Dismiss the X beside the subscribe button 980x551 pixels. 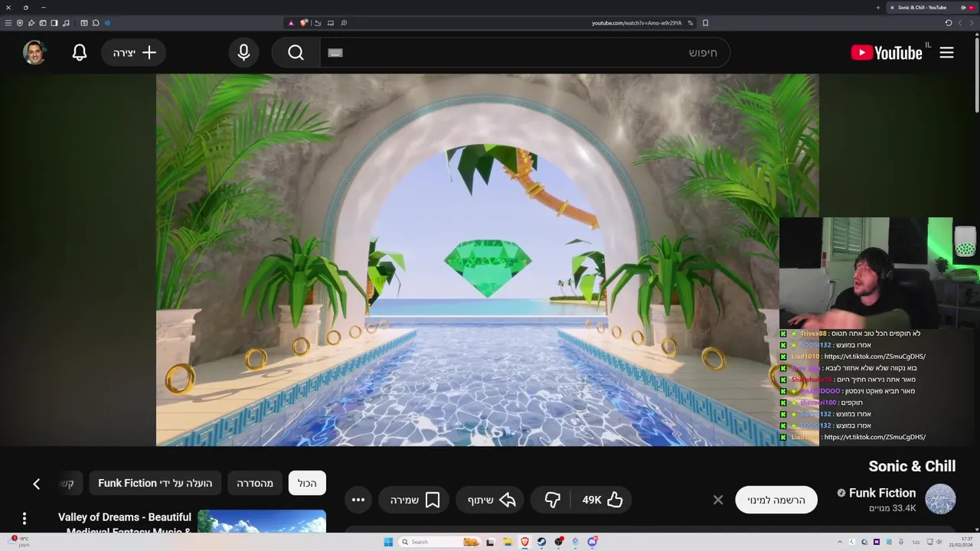(x=718, y=500)
